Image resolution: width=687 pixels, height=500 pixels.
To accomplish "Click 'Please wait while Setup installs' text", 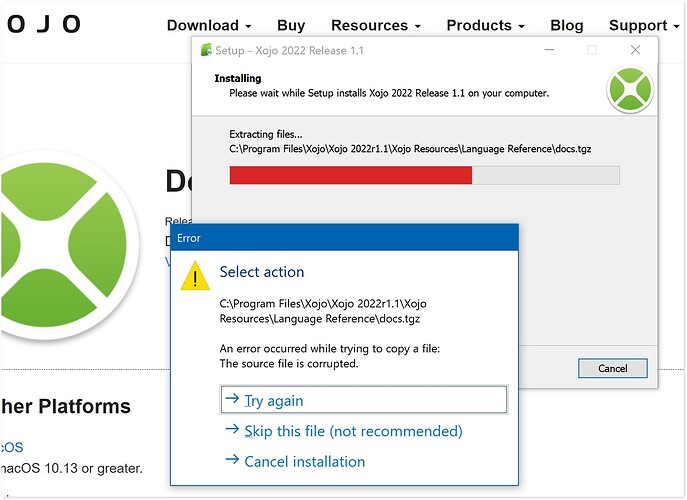I will point(389,93).
